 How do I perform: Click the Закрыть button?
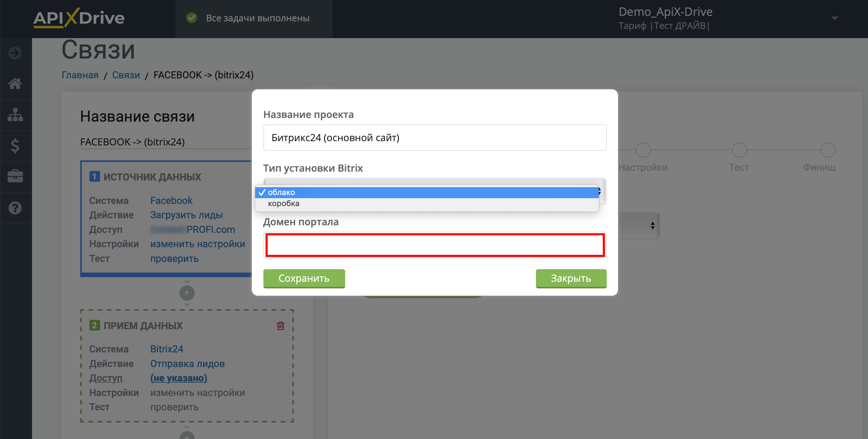[571, 278]
